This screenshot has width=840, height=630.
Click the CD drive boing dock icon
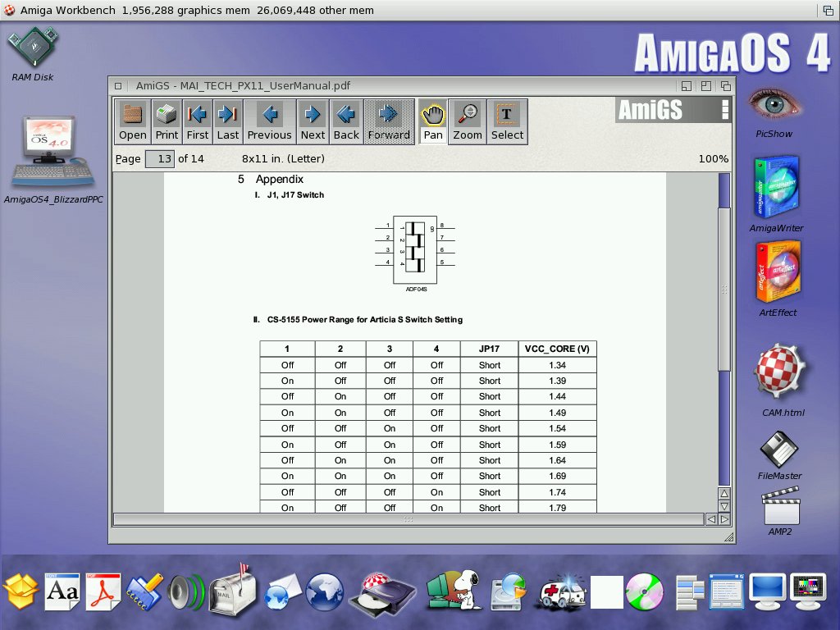click(x=381, y=594)
